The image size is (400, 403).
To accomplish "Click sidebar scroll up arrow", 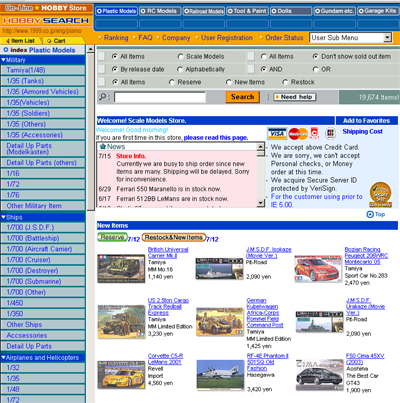I will coord(90,49).
